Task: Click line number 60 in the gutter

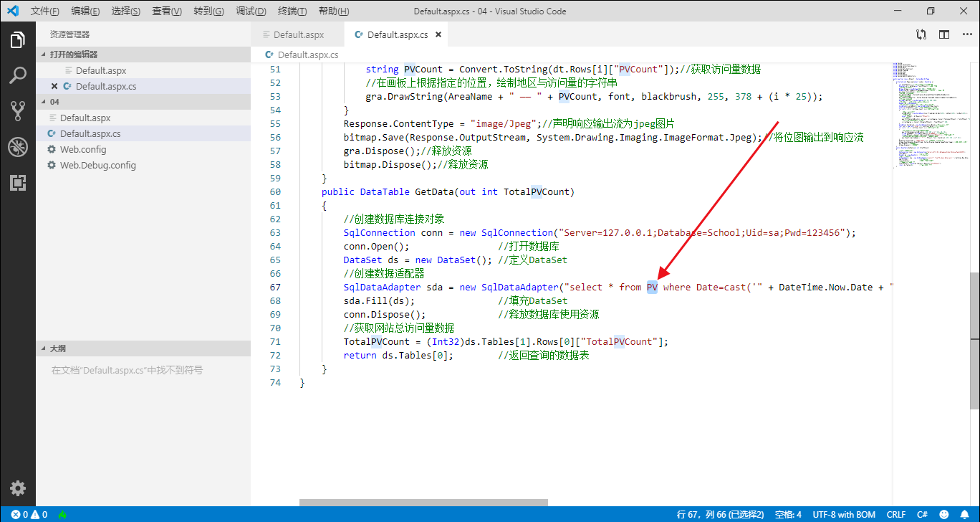Action: [x=275, y=191]
